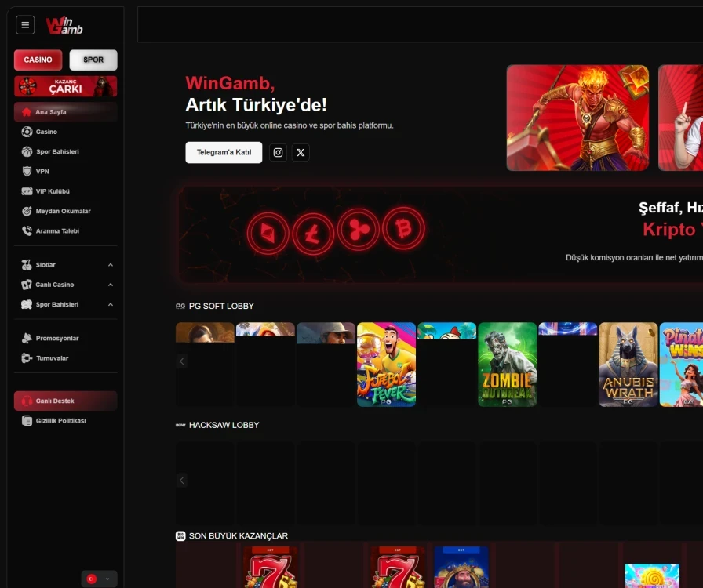Open the Instagram icon link
703x588 pixels.
coord(278,152)
